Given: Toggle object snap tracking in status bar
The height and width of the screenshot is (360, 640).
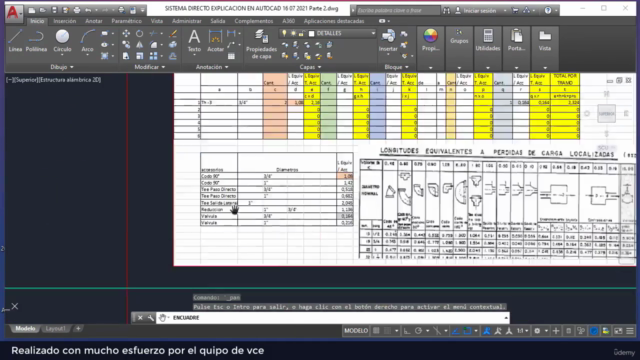Looking at the screenshot, I should 456,331.
